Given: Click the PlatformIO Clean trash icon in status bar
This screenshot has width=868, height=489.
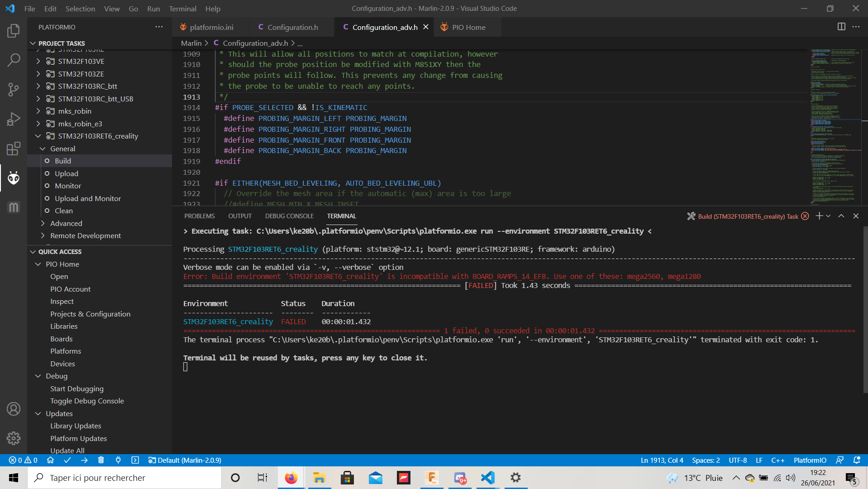Looking at the screenshot, I should click(101, 460).
